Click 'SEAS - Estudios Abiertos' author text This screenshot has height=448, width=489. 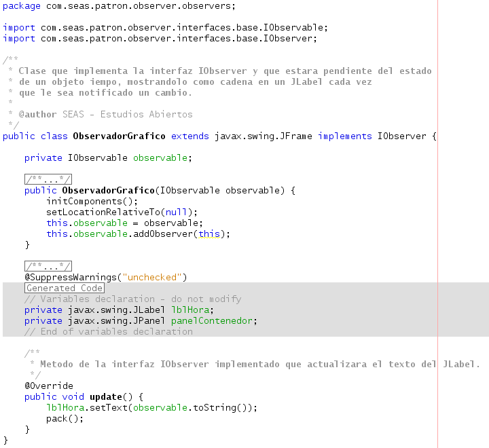pos(128,115)
